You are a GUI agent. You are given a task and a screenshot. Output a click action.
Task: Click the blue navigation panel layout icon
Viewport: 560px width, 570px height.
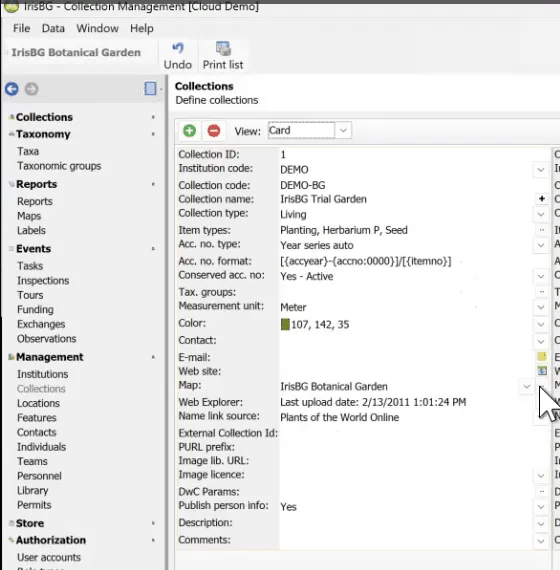150,88
